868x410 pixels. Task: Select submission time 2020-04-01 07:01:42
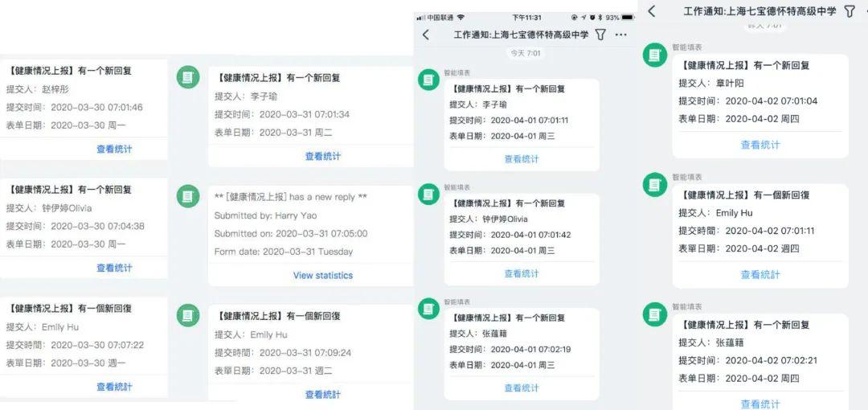(x=531, y=235)
